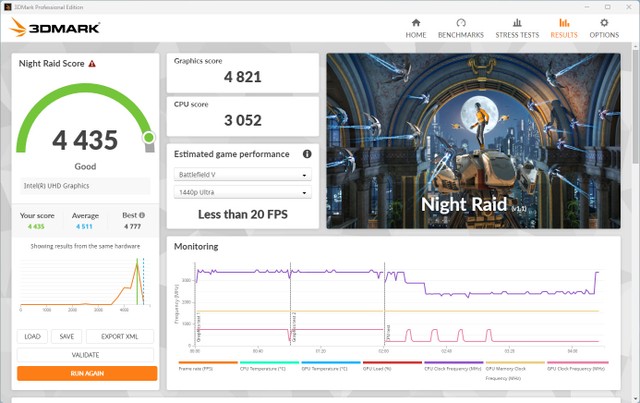Toggle GPU Temperature legend swatch
This screenshot has width=640, height=403.
pos(331,362)
